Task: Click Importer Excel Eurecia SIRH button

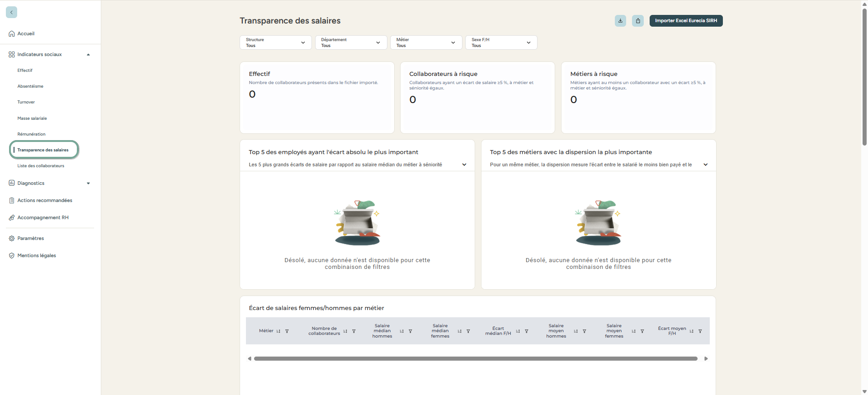Action: [x=686, y=21]
